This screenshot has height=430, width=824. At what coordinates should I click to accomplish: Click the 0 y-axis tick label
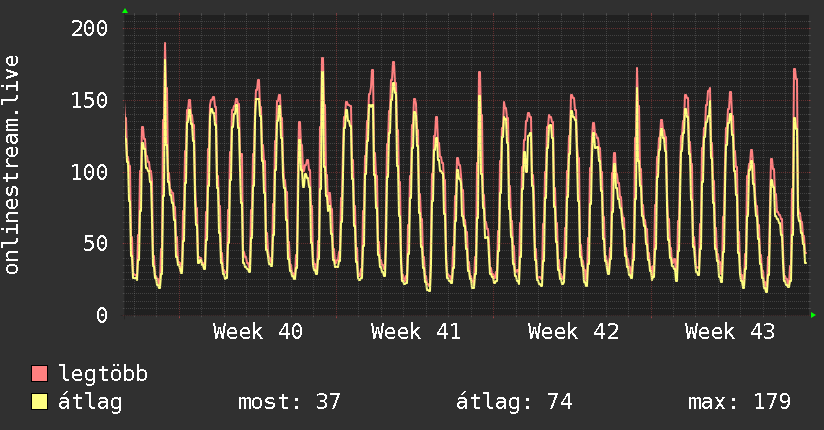click(x=102, y=315)
